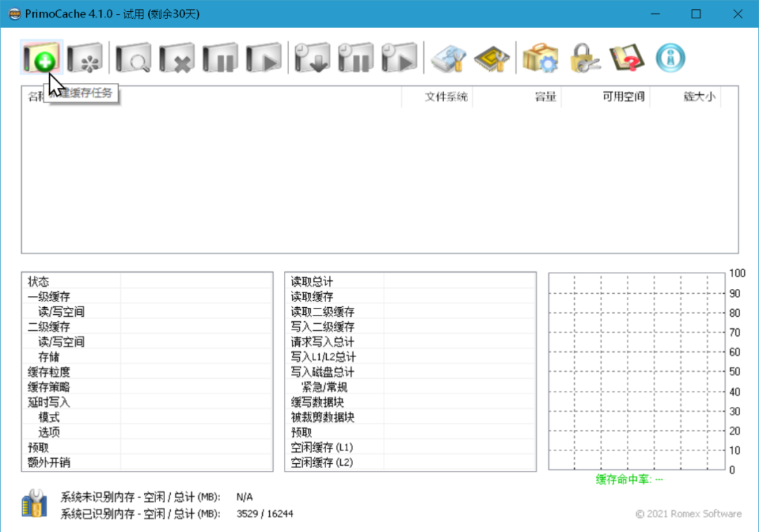The width and height of the screenshot is (759, 532).
Task: Select the 缓写数据块 row
Action: tap(410, 402)
